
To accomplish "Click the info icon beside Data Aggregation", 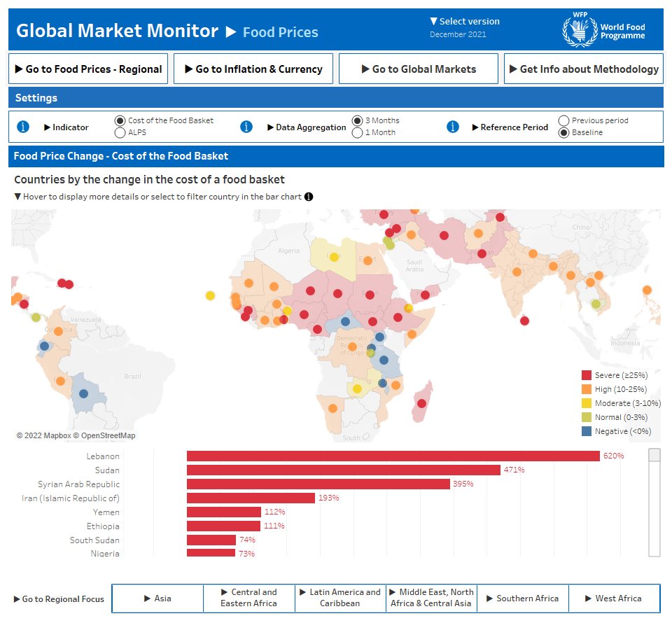I will click(246, 127).
